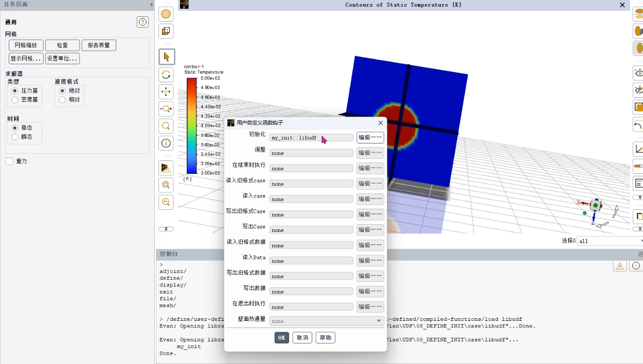Collapse the task page with the arrow
643x364 pixels.
[x=151, y=4]
